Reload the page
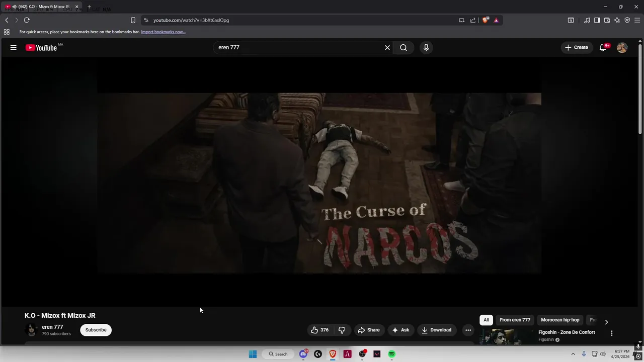This screenshot has width=644, height=362. (27, 20)
